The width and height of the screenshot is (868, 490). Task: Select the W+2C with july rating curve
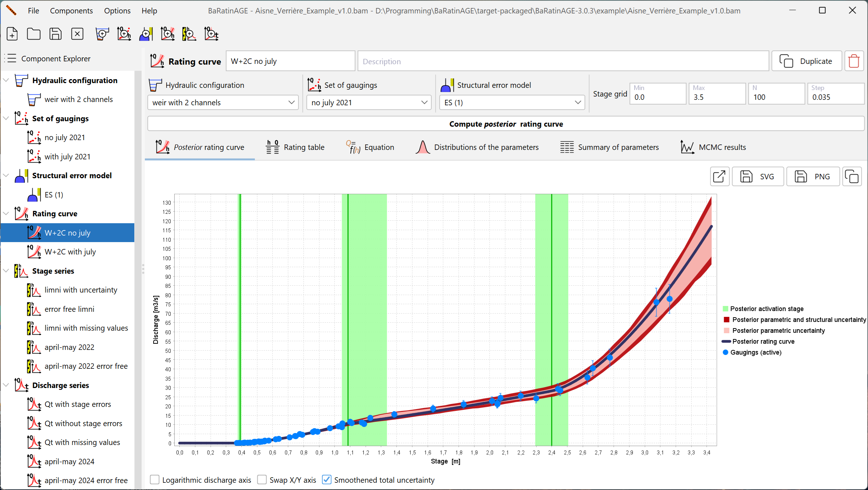coord(69,252)
